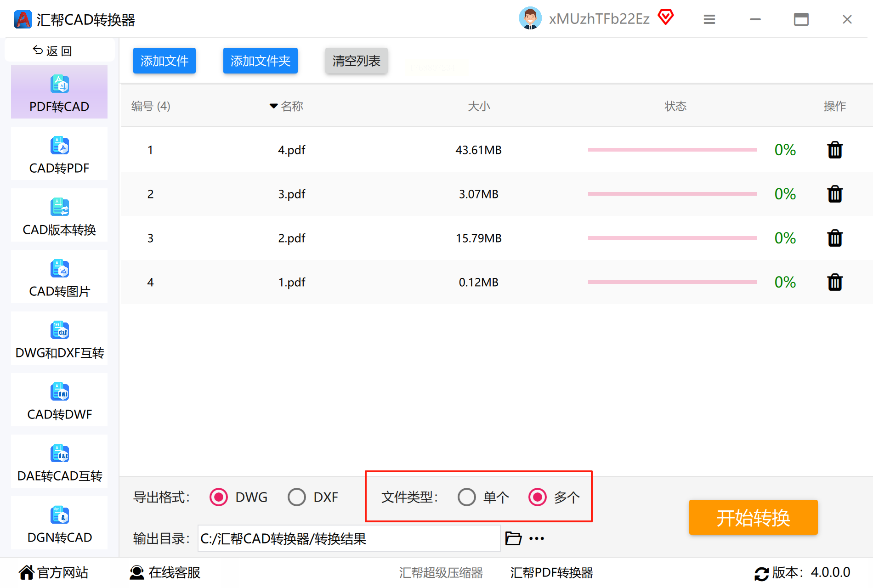Image resolution: width=873 pixels, height=588 pixels.
Task: Click the 1.pdf progress bar
Action: pyautogui.click(x=672, y=282)
